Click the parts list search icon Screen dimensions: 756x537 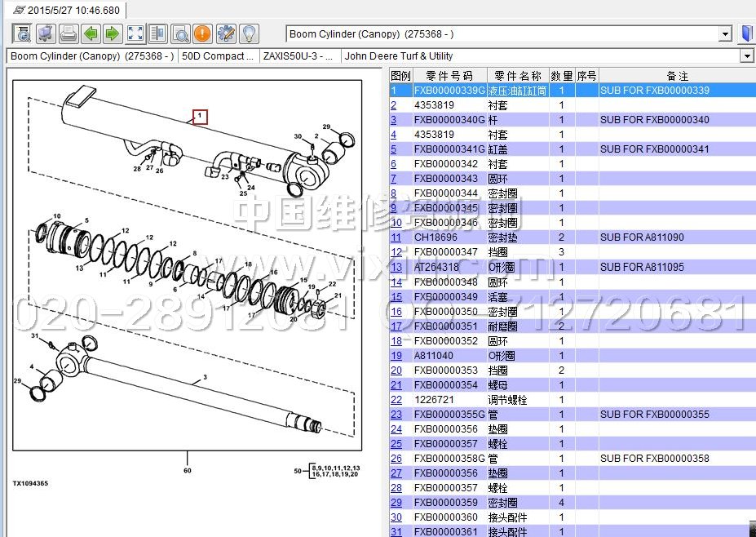pyautogui.click(x=22, y=33)
